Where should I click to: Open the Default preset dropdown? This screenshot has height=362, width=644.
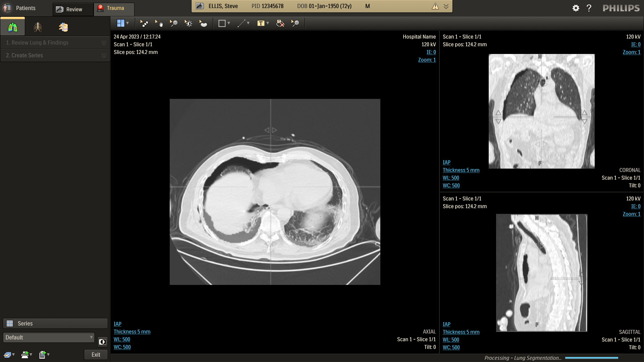pyautogui.click(x=49, y=337)
